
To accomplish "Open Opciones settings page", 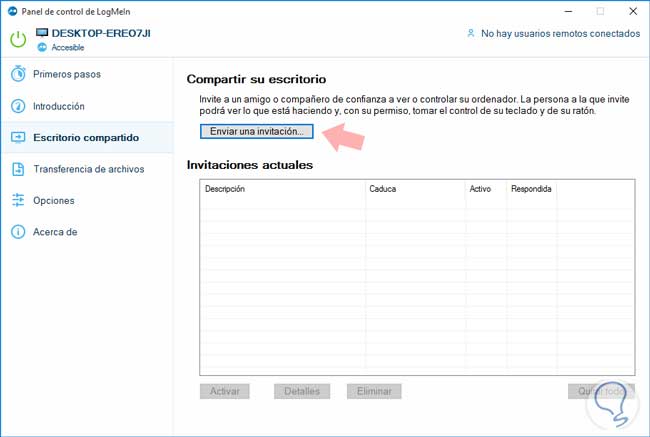I will pyautogui.click(x=87, y=201).
